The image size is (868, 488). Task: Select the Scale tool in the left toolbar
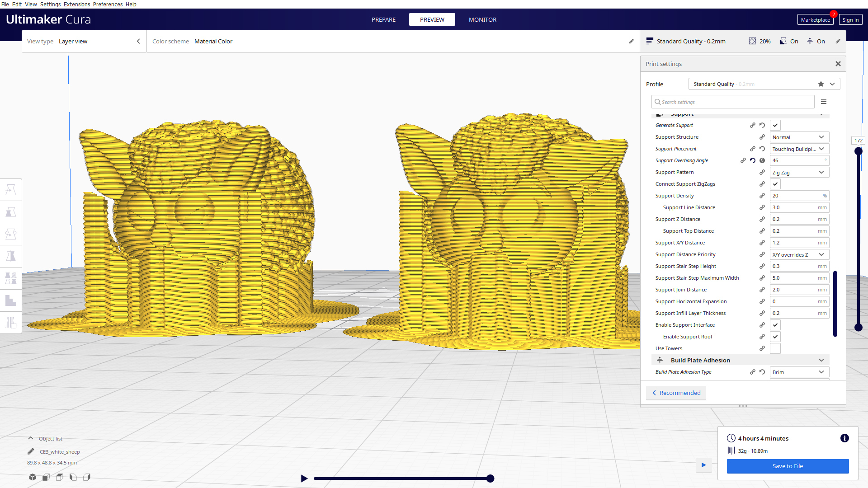11,211
